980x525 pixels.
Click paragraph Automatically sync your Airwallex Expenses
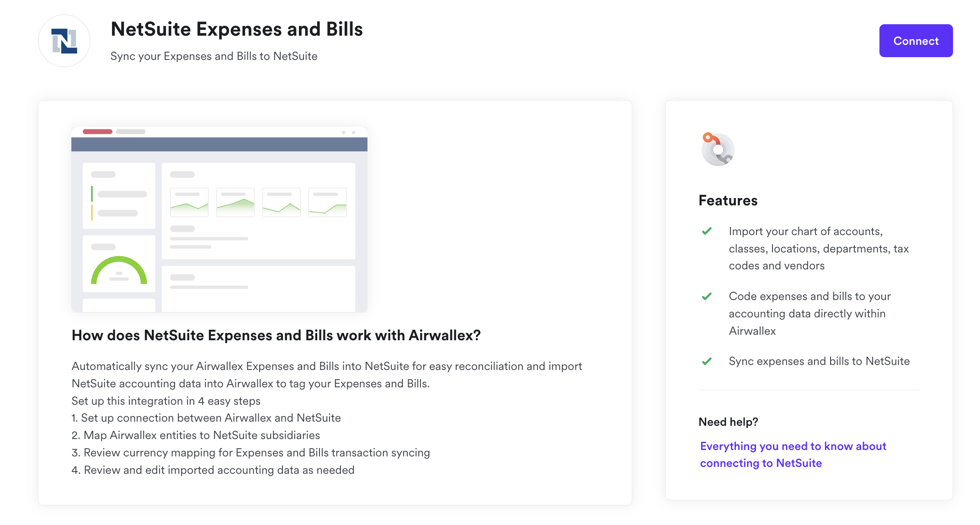tap(327, 375)
